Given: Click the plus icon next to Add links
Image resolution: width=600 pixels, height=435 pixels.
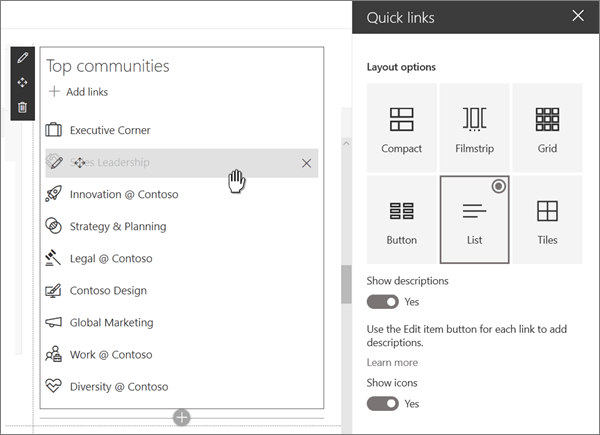Looking at the screenshot, I should (54, 91).
